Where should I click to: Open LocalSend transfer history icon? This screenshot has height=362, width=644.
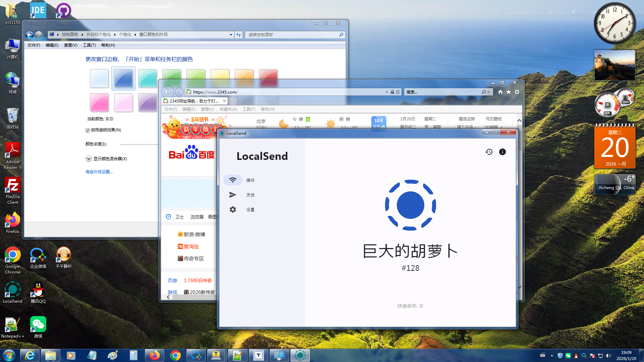(489, 152)
